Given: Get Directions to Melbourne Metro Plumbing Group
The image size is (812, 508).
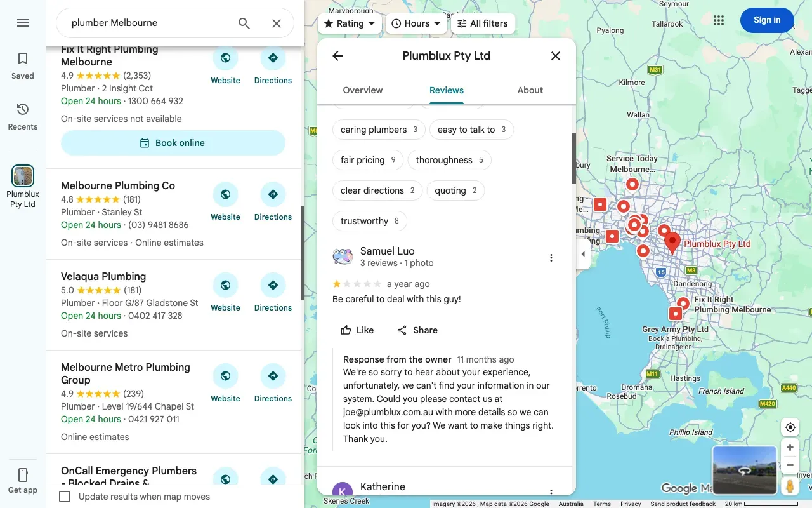Looking at the screenshot, I should [273, 384].
